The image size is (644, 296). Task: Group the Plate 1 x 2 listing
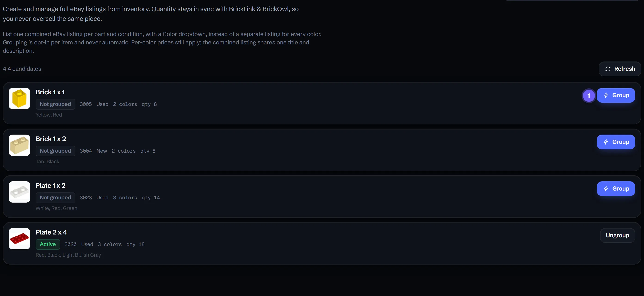pyautogui.click(x=616, y=189)
